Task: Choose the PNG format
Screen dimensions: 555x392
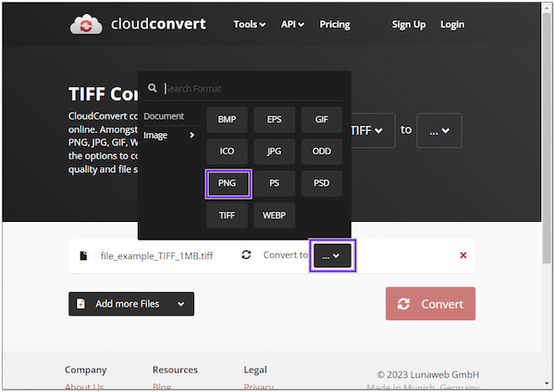Action: click(x=228, y=184)
